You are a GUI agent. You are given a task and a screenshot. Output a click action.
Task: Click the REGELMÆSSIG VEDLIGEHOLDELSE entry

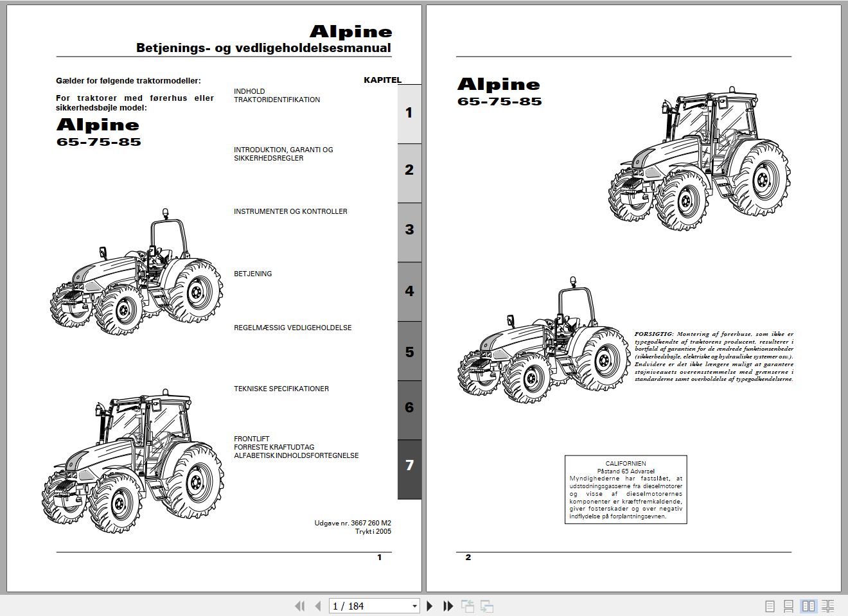pyautogui.click(x=293, y=328)
